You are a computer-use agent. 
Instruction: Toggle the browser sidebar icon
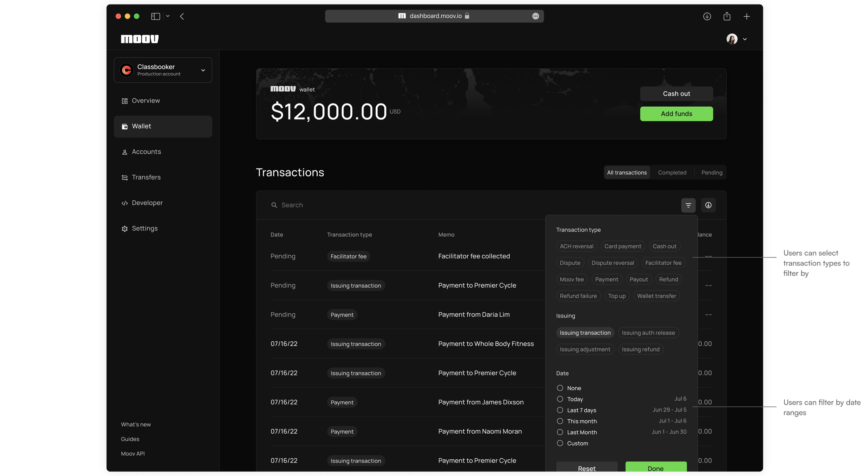[x=155, y=16]
